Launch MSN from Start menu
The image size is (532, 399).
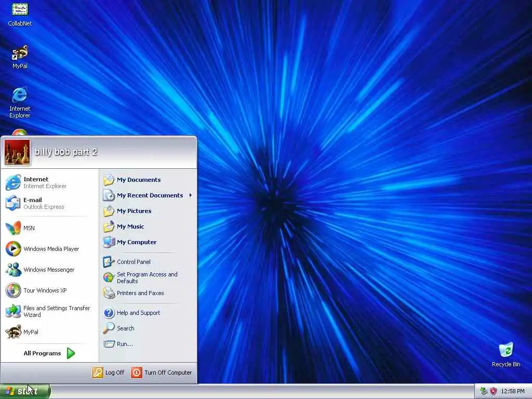tap(49, 228)
